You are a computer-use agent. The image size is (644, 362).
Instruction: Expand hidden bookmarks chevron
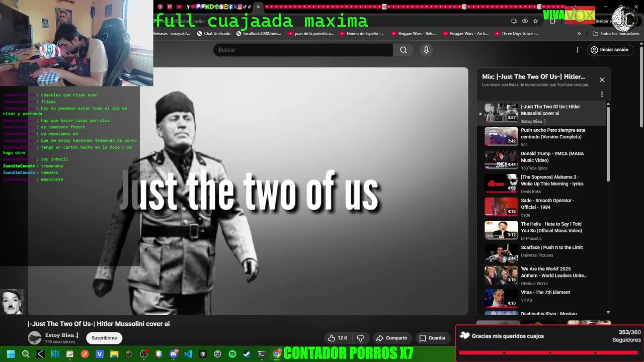pos(579,34)
